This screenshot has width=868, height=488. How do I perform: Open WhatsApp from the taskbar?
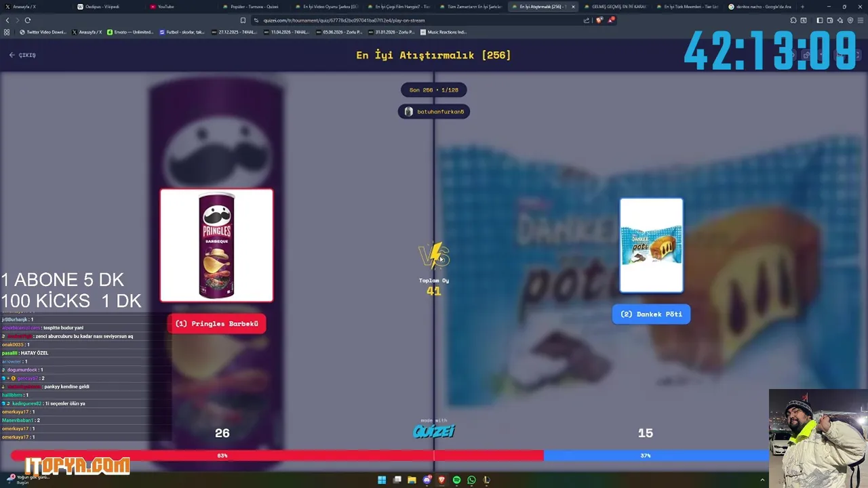(x=471, y=480)
